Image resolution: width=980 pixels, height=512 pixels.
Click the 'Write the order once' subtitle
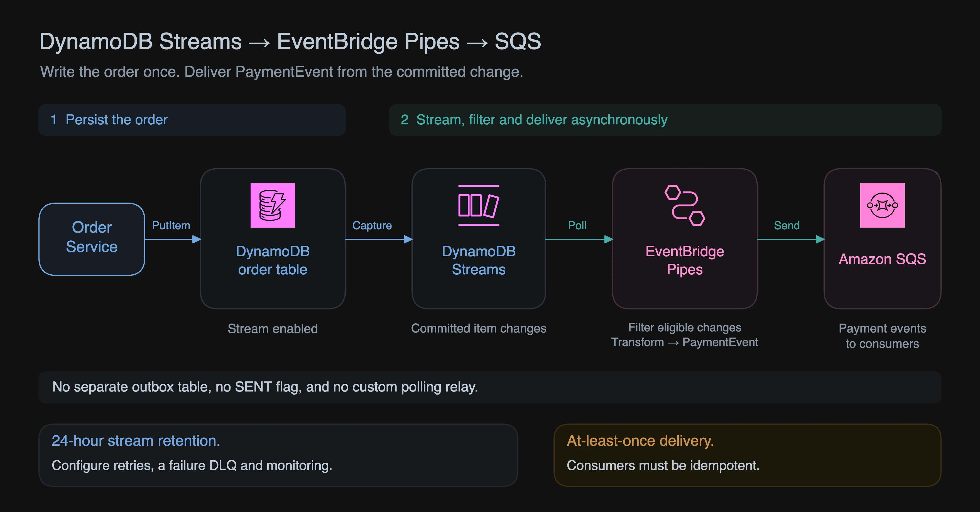click(x=281, y=72)
